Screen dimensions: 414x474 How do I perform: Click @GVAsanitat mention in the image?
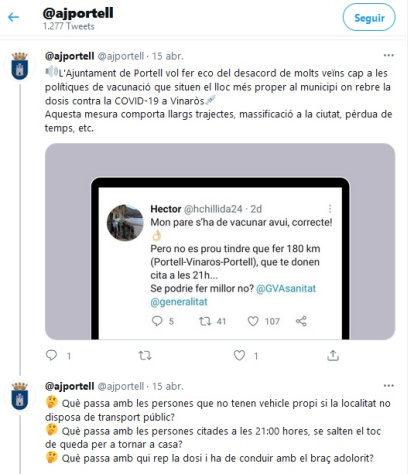tap(286, 288)
